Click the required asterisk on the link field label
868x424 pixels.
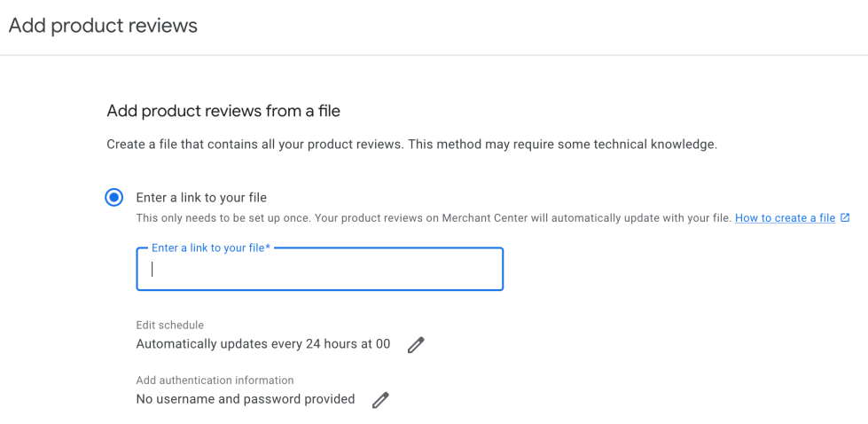[268, 248]
